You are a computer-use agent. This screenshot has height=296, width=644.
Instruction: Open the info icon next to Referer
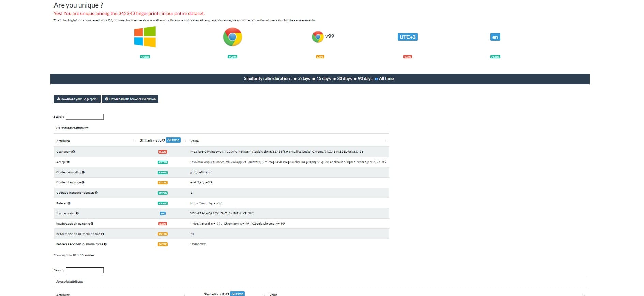click(x=69, y=203)
